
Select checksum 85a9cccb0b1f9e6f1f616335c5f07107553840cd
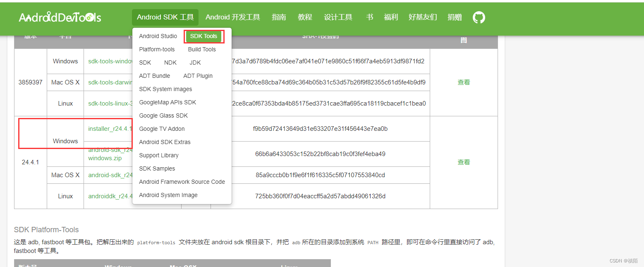320,175
